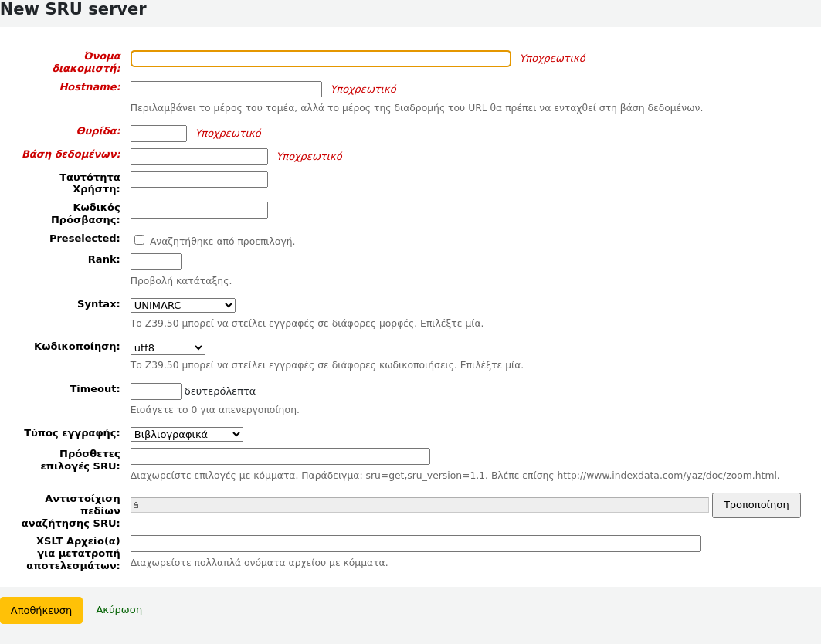Click the Αναζητήθηκε από προεπιλογή label
The width and height of the screenshot is (821, 644).
(x=222, y=242)
